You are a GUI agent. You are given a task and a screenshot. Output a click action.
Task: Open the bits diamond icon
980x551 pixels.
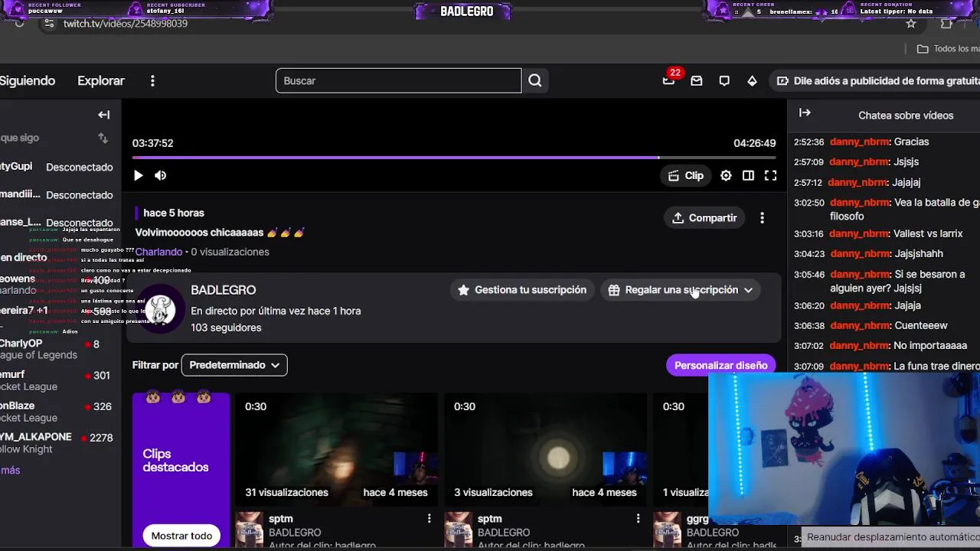[752, 80]
